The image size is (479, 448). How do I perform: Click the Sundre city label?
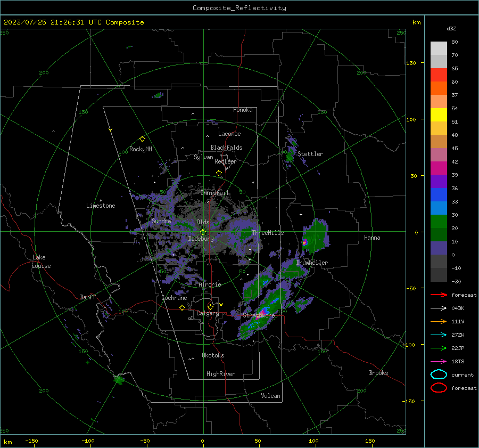(x=161, y=221)
